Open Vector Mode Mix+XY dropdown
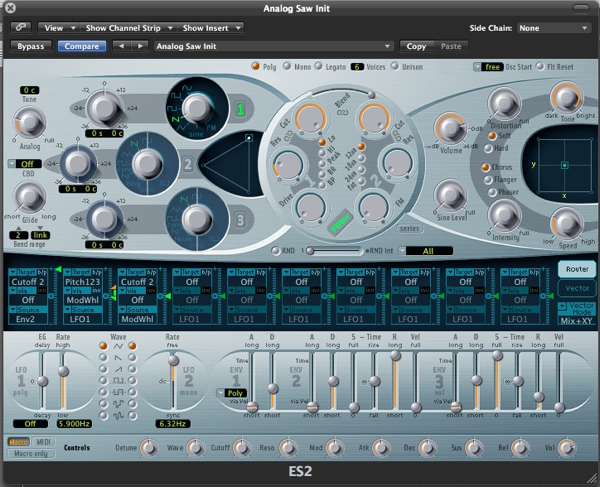Image resolution: width=600 pixels, height=487 pixels. point(576,321)
